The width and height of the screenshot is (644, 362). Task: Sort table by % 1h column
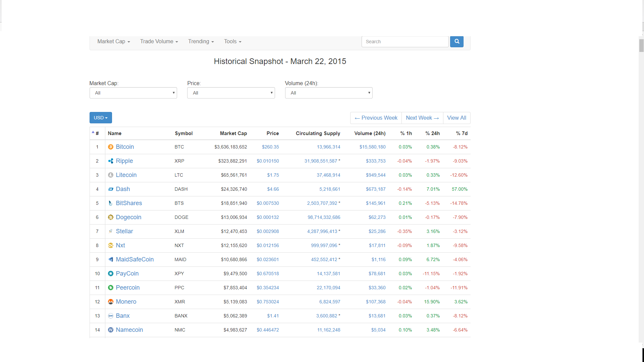406,133
